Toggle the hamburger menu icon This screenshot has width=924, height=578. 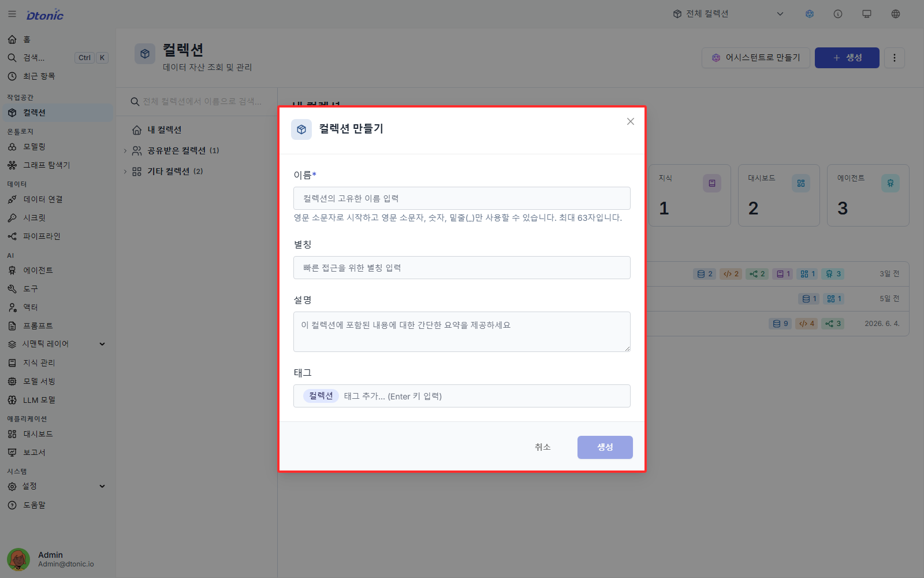click(12, 14)
